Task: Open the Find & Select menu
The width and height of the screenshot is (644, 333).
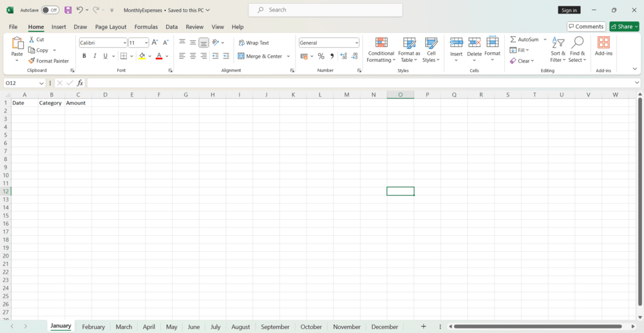Action: [577, 50]
